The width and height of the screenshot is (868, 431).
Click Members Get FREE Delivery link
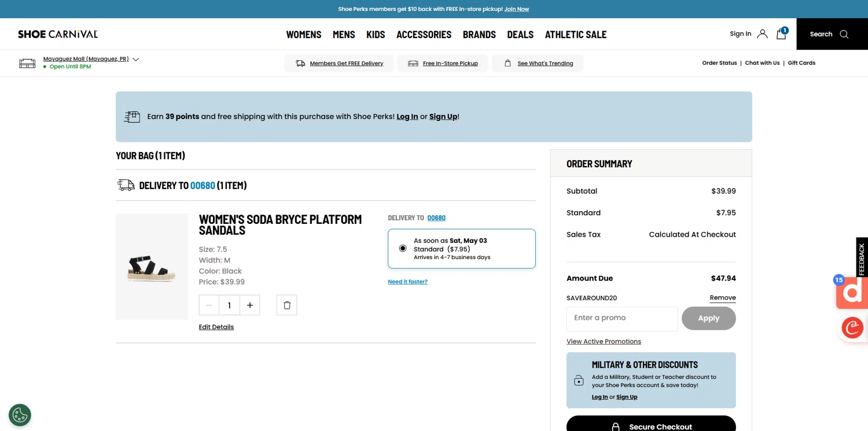[x=347, y=64]
